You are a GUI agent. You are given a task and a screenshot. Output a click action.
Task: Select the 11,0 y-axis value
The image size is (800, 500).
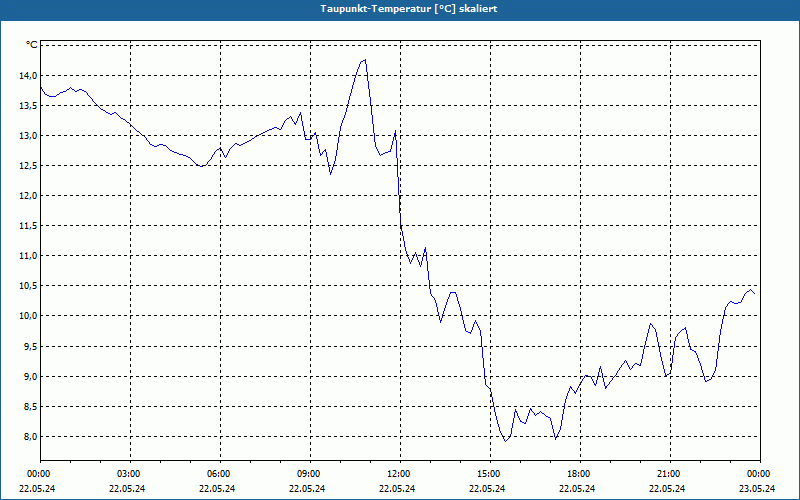click(29, 256)
